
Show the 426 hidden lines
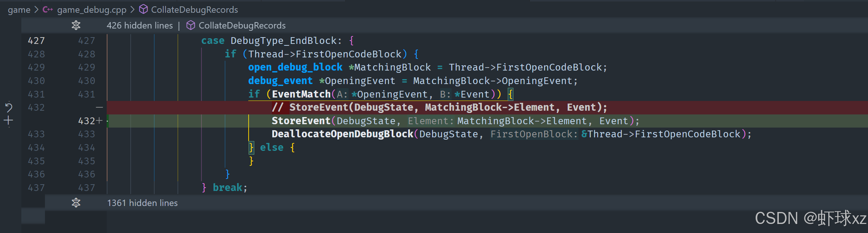140,25
